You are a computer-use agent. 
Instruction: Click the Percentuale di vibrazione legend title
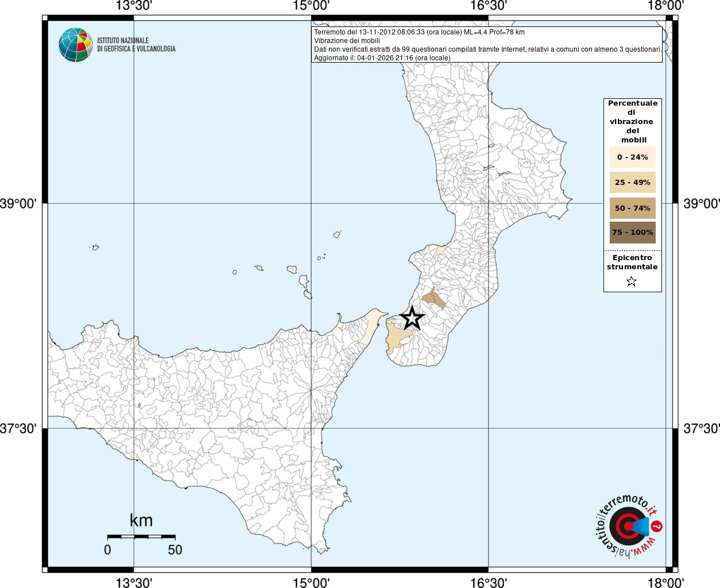(633, 122)
